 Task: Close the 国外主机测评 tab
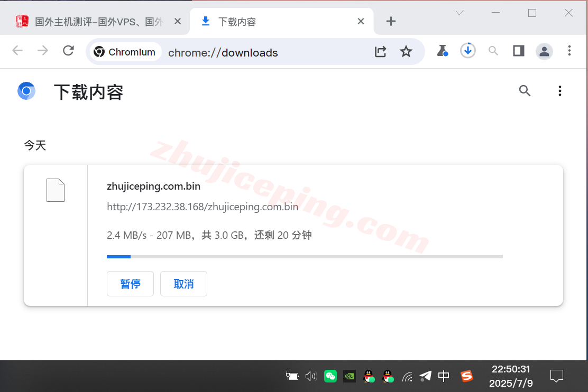click(x=178, y=21)
